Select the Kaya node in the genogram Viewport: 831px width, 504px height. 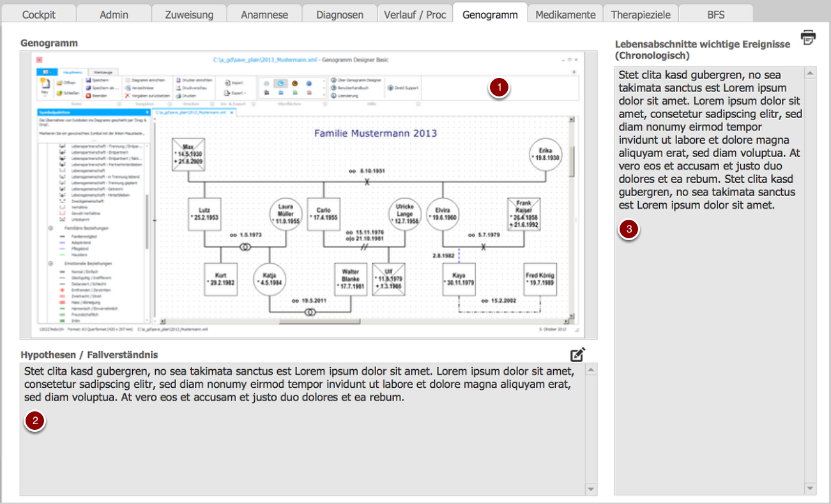[459, 279]
